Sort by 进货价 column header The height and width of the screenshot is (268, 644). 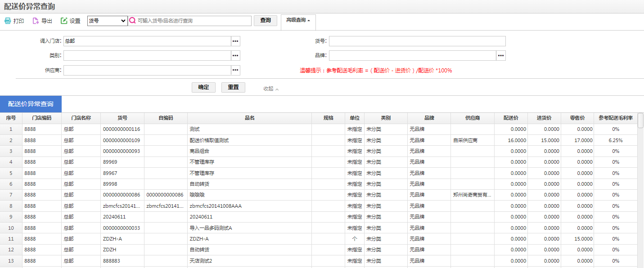(544, 118)
